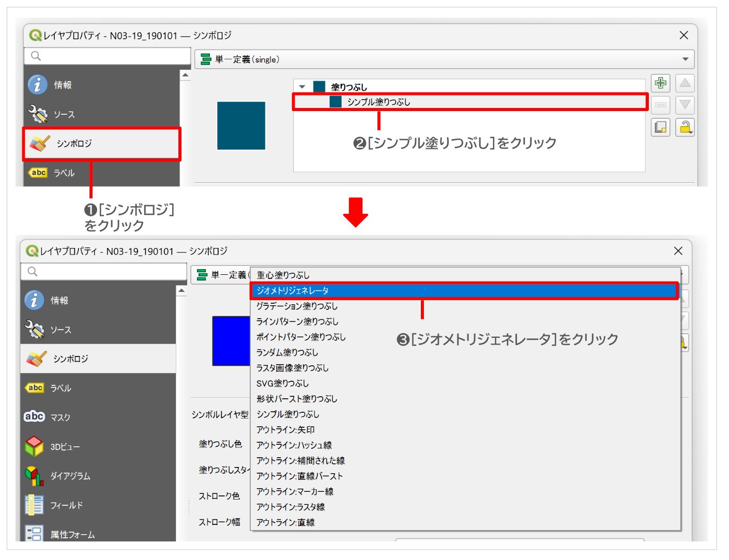The image size is (729, 560).
Task: Choose SVG塗りつぶし from the list
Action: coord(465,383)
